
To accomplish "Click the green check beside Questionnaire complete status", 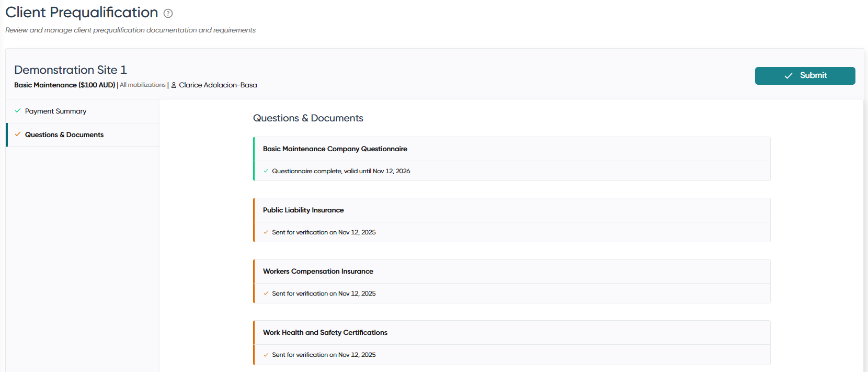I will tap(266, 171).
